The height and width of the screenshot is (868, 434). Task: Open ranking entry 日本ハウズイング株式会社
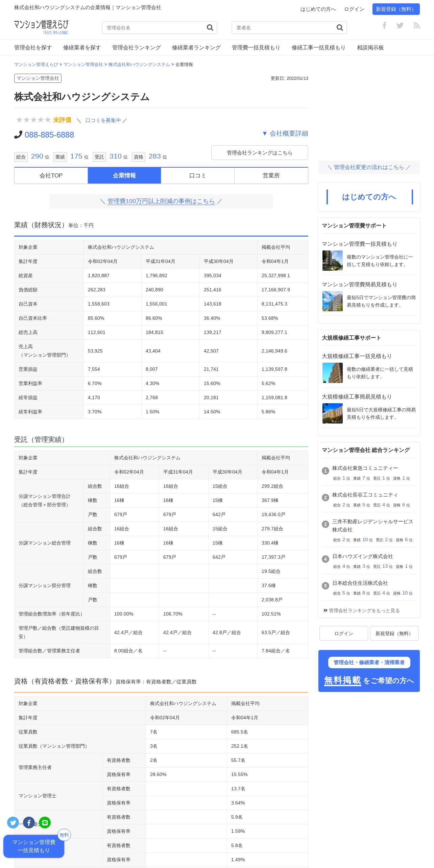pyautogui.click(x=363, y=556)
